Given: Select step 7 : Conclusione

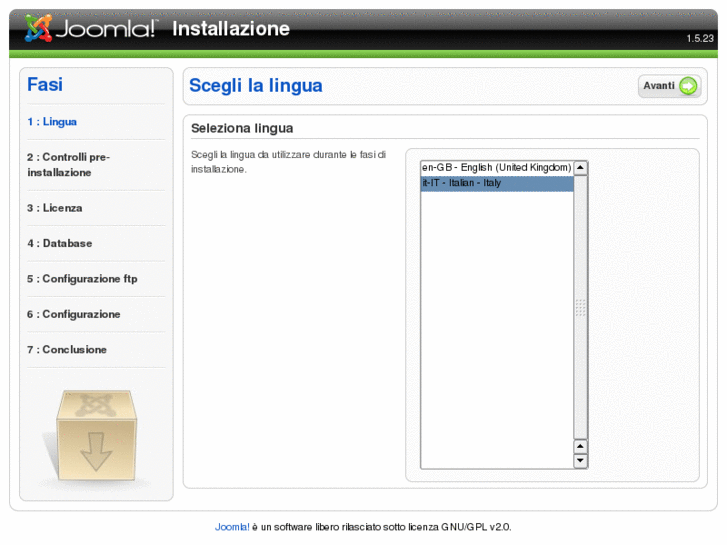Looking at the screenshot, I should click(67, 349).
